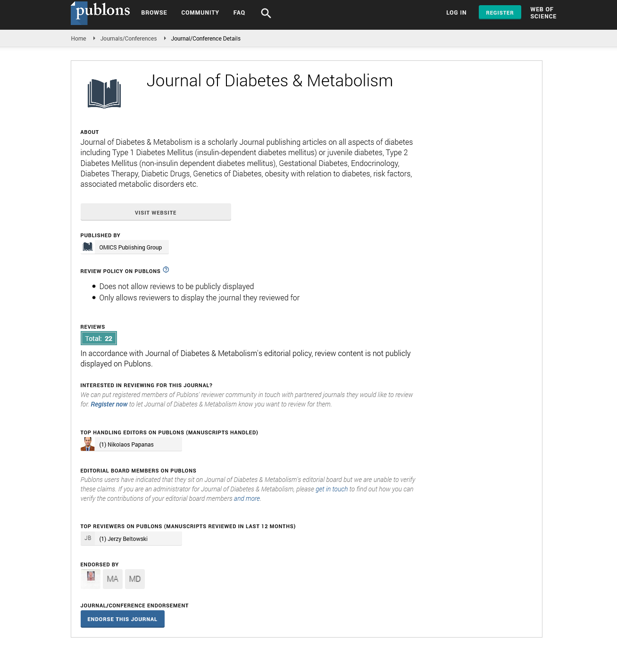Viewport: 617px width, 672px height.
Task: Click the OMICS publisher book icon
Action: point(88,247)
